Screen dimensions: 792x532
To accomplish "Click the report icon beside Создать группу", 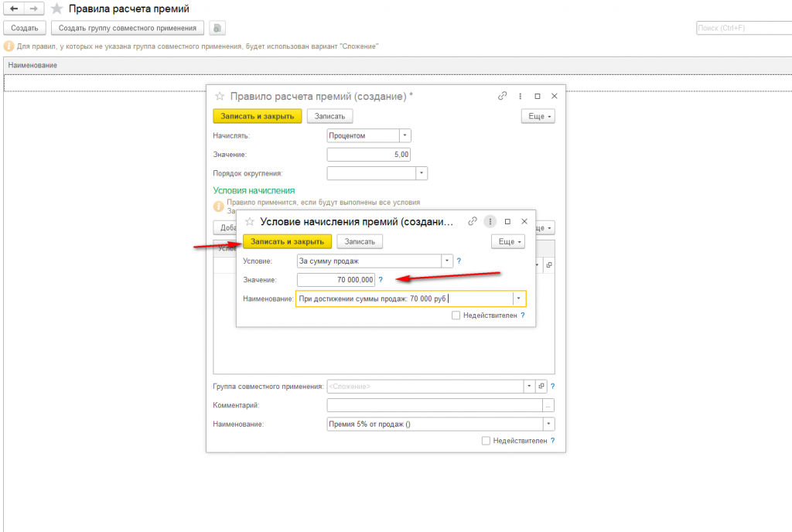I will pyautogui.click(x=217, y=29).
